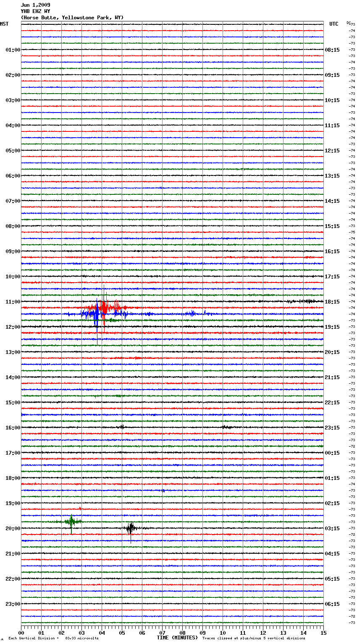This screenshot has height=644, width=357.
Task: Click the "Traces clipped at plus/minus 5 vertical divisions" note
Action: pos(254,638)
